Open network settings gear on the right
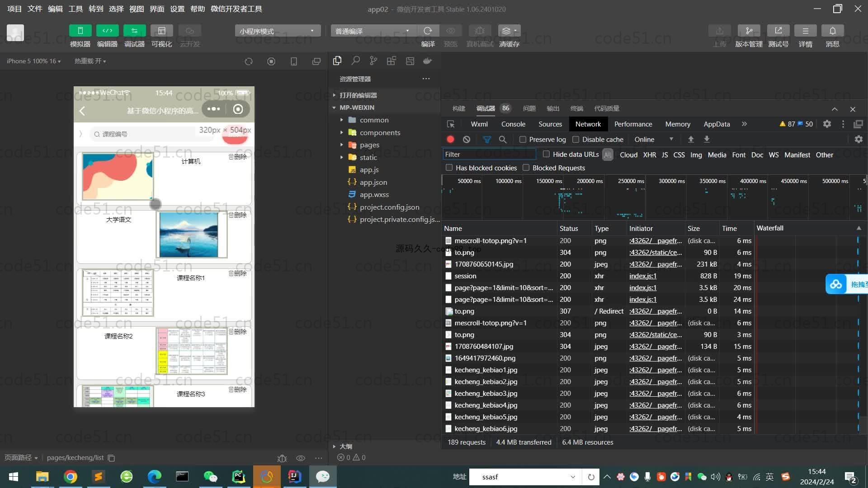868x488 pixels. (x=859, y=139)
